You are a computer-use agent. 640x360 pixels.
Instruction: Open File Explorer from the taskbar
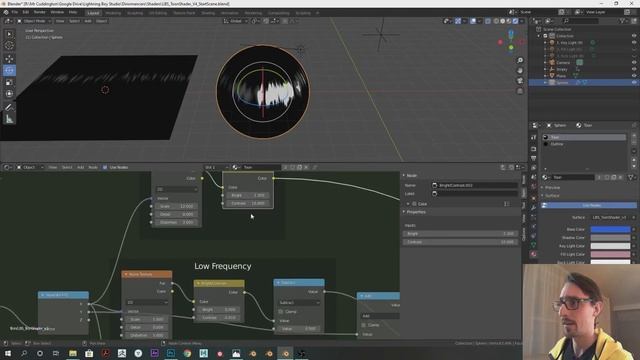click(73, 353)
